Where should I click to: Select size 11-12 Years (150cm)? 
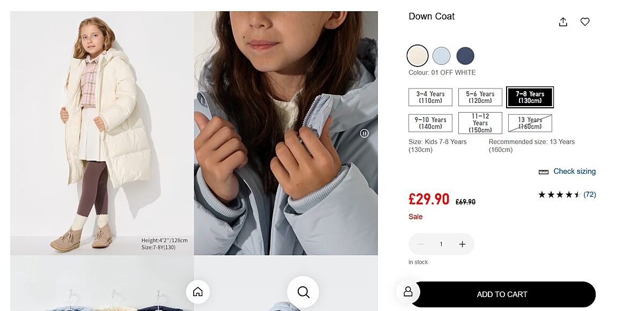click(480, 123)
